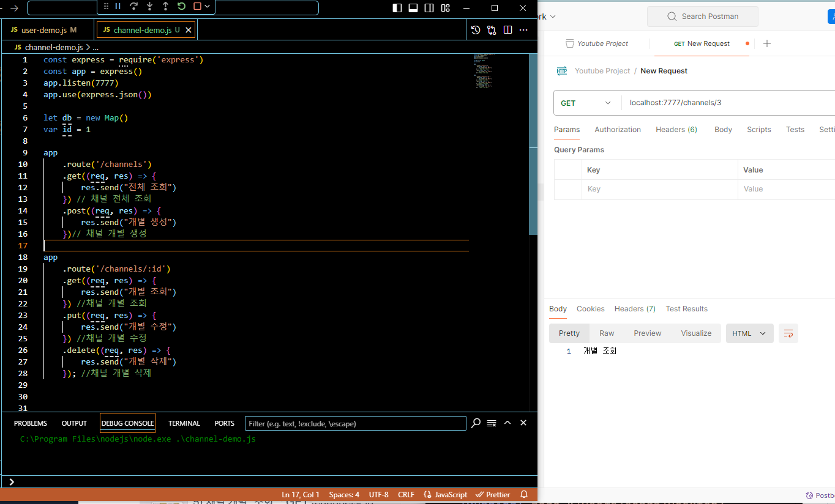Switch to the user-demo.js editor tab
The image size is (835, 504).
click(x=48, y=30)
